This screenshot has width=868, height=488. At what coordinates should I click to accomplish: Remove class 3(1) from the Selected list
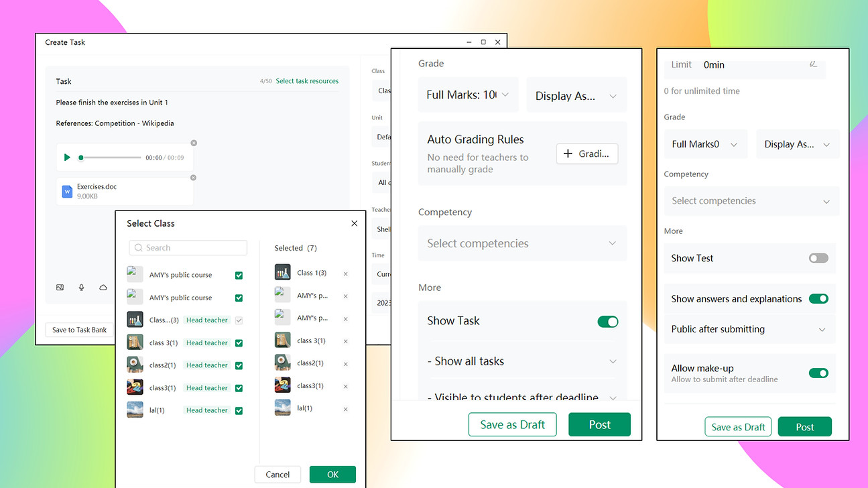(346, 341)
